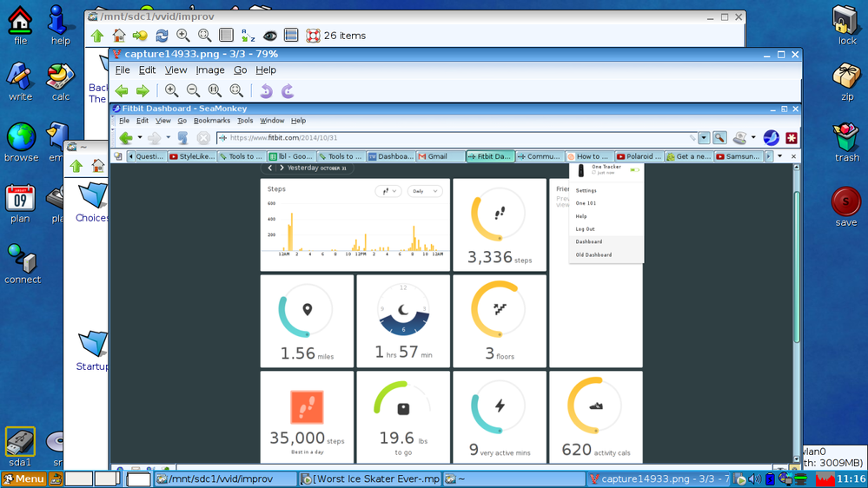Viewport: 868px width, 488px height.
Task: Open Viewnior View menu
Action: (176, 70)
